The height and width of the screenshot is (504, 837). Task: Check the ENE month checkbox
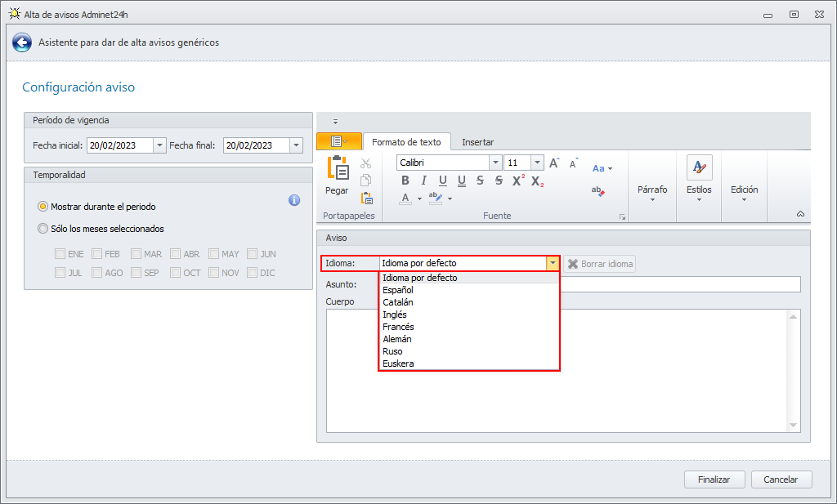click(x=60, y=254)
